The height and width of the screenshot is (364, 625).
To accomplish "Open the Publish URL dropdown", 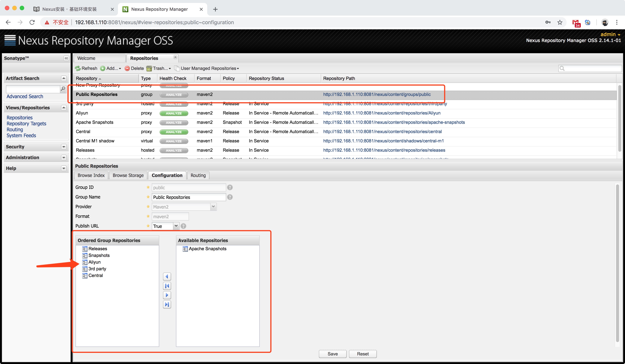I will point(176,226).
